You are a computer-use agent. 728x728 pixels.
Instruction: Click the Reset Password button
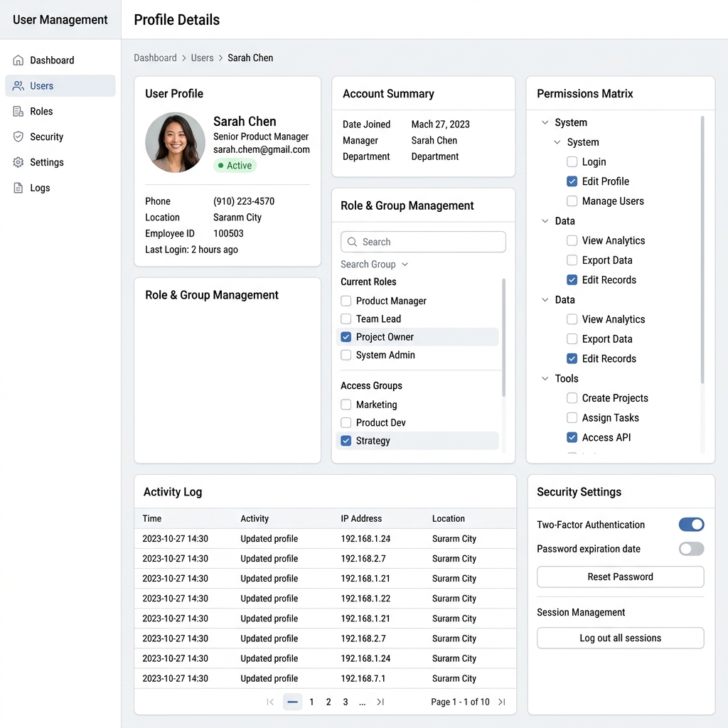point(620,577)
